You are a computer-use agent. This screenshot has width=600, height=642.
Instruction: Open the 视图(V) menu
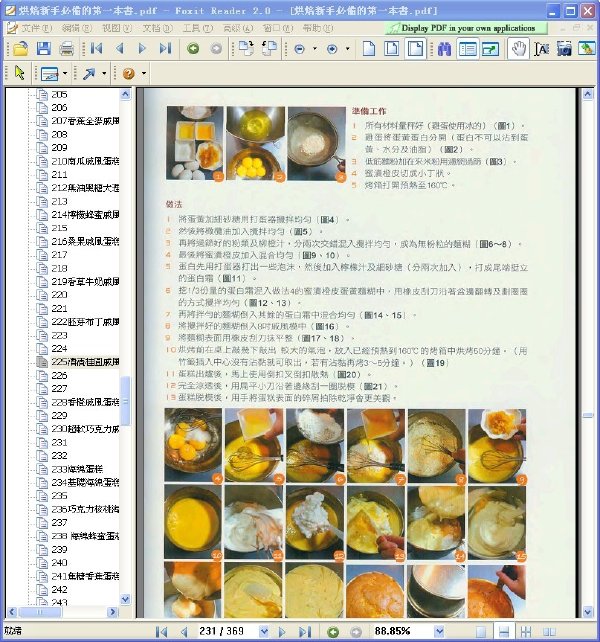tap(117, 28)
